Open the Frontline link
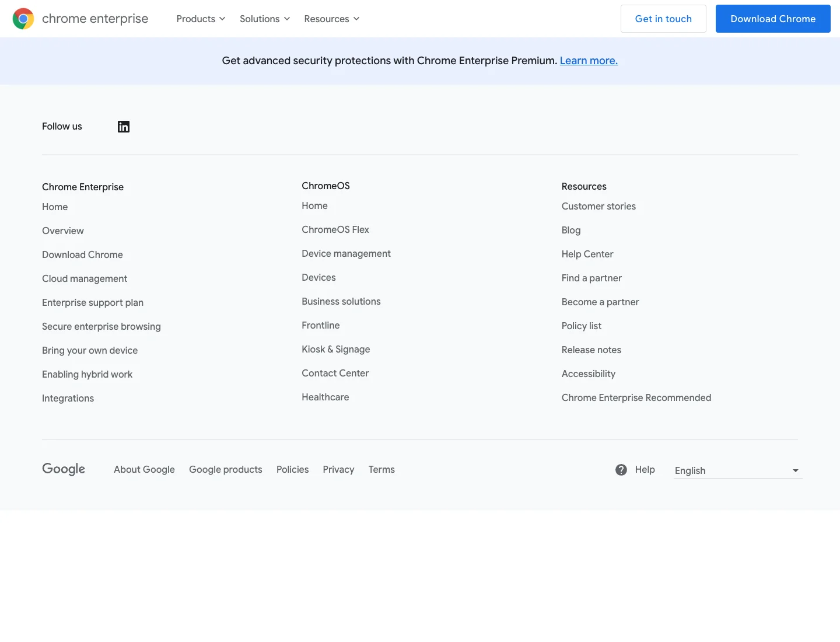The height and width of the screenshot is (642, 840). (321, 325)
